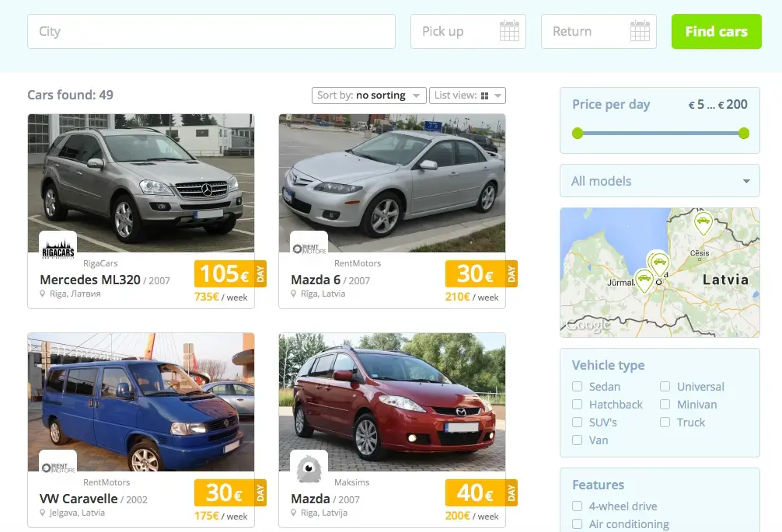The width and height of the screenshot is (782, 532).
Task: Click the Pick up date field
Action: 468,31
